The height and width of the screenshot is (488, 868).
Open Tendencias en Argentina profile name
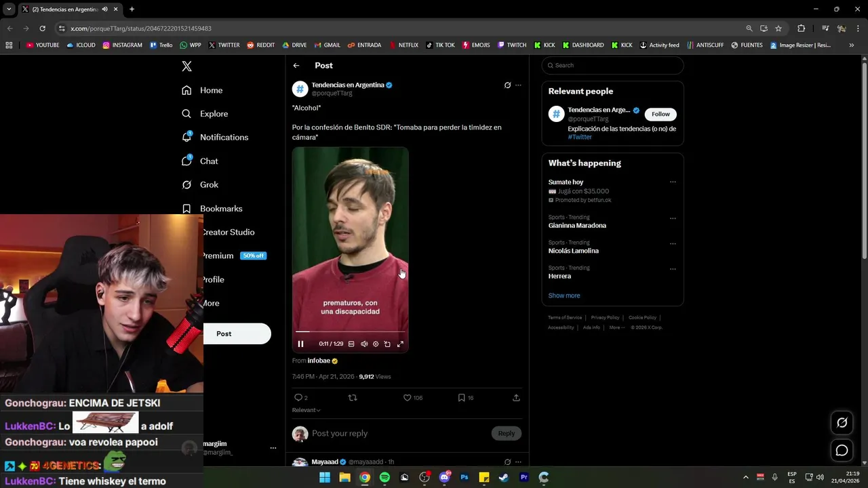[348, 85]
